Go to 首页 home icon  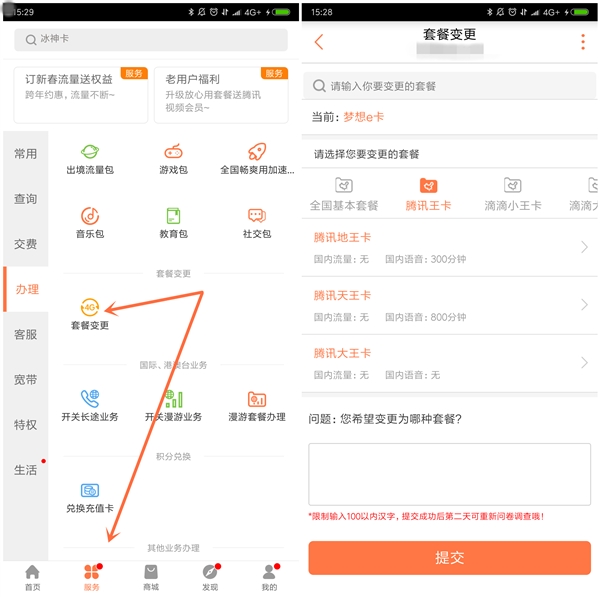click(33, 572)
